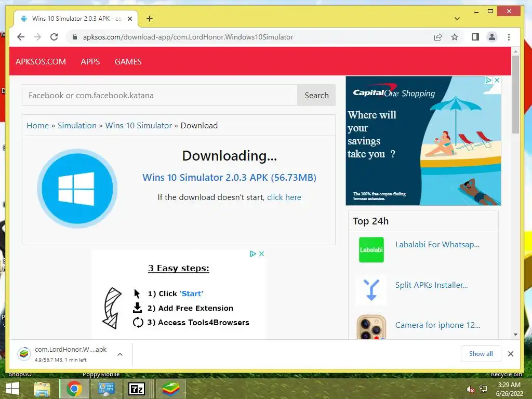Image resolution: width=532 pixels, height=399 pixels.
Task: Reload the page with the refresh icon
Action: 54,37
